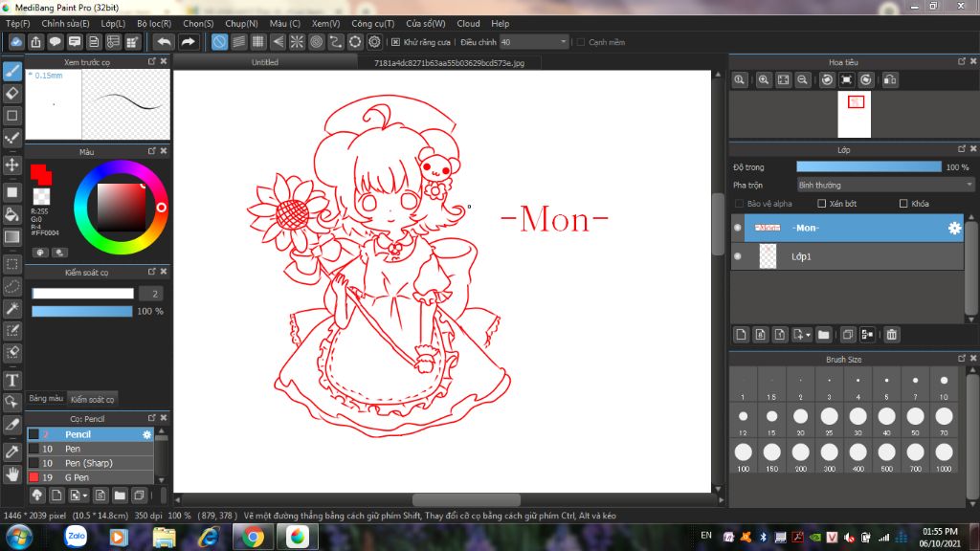Select the Hand pan tool
This screenshot has height=551, width=980.
pos(11,474)
